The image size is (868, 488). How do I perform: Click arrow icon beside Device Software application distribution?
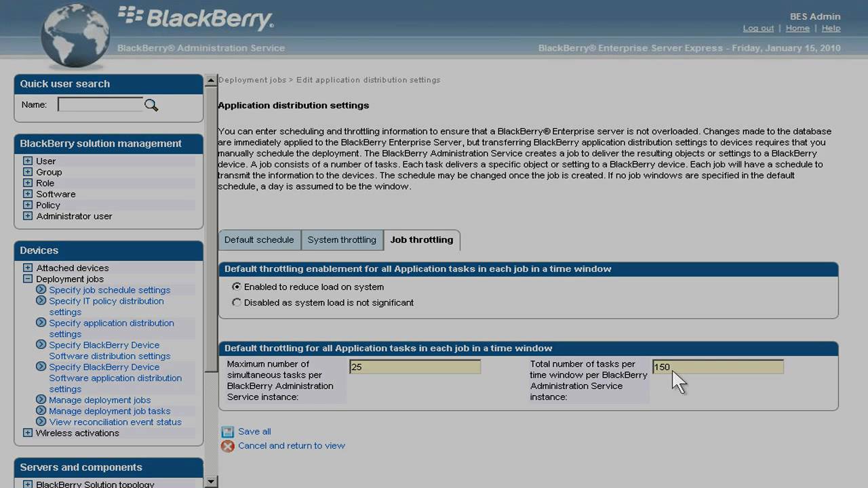click(41, 367)
